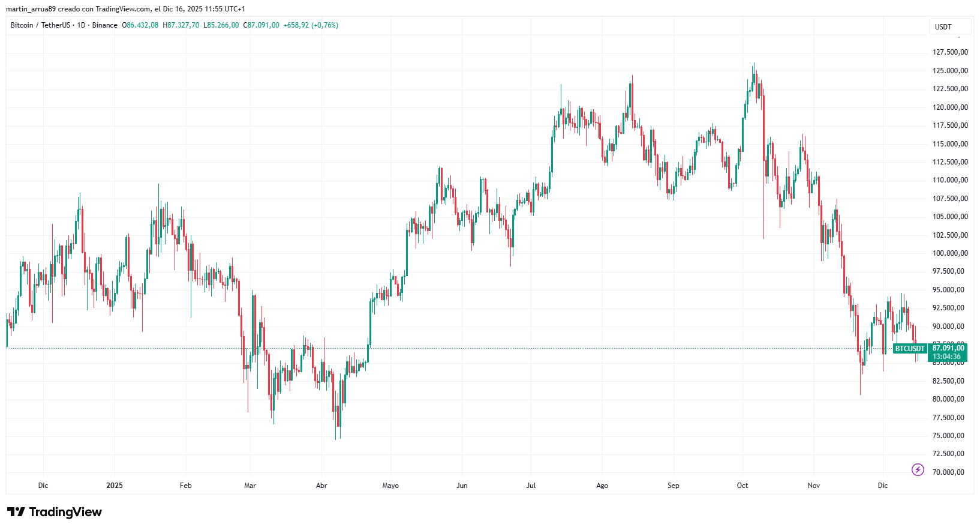Click the Bitcoin / TetherUS symbol title
980x530 pixels.
pos(40,25)
